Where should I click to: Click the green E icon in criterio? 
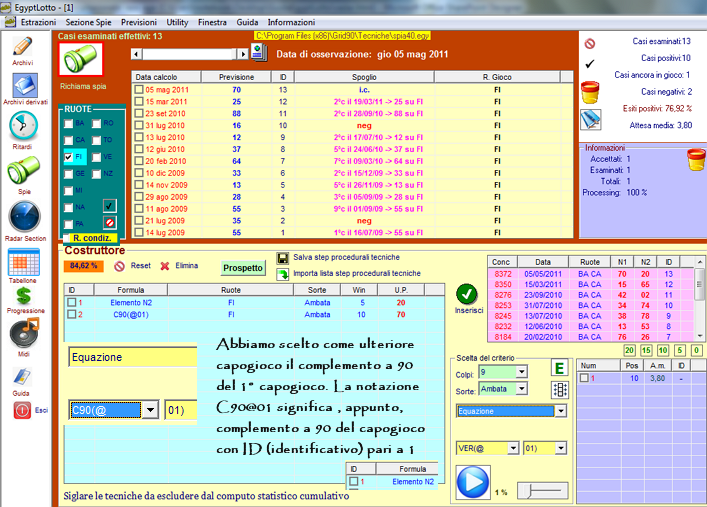[559, 368]
